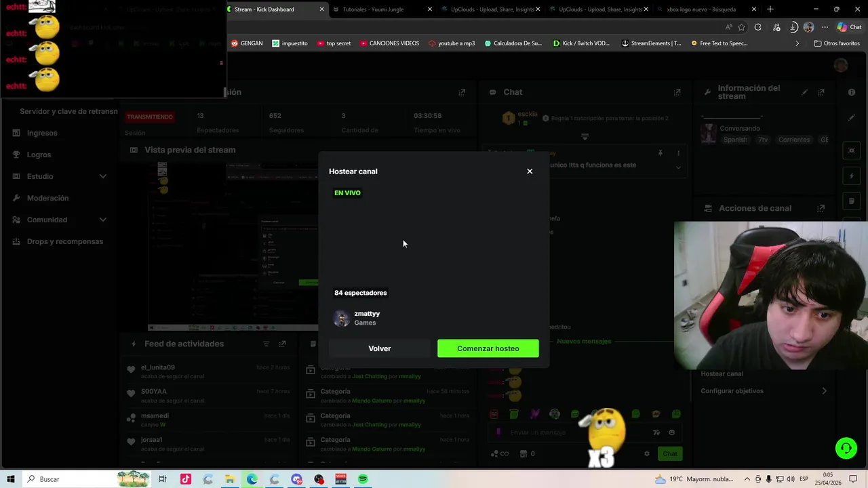Open the Feed de actividades filter
Image resolution: width=868 pixels, height=488 pixels.
266,344
